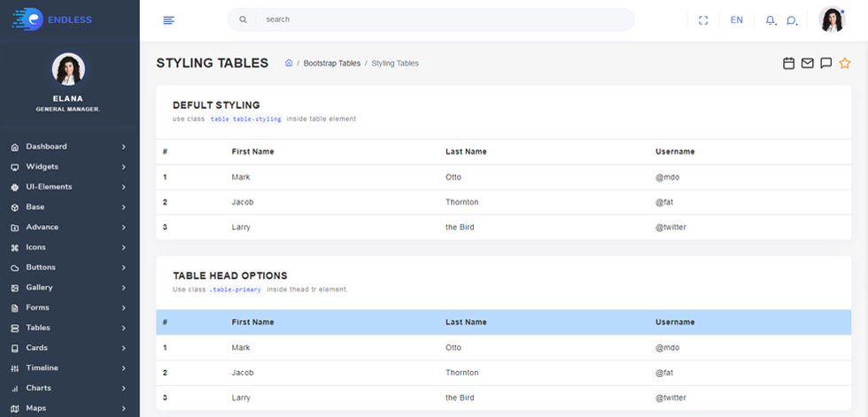Click the Gallery image icon in sidebar
Screen dimensions: 868x417
pyautogui.click(x=15, y=288)
